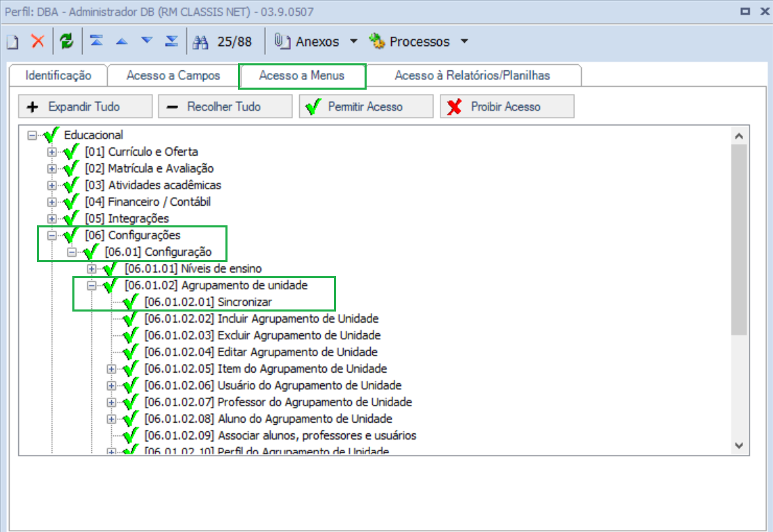773x532 pixels.
Task: Click the 25/88 record counter
Action: click(234, 42)
